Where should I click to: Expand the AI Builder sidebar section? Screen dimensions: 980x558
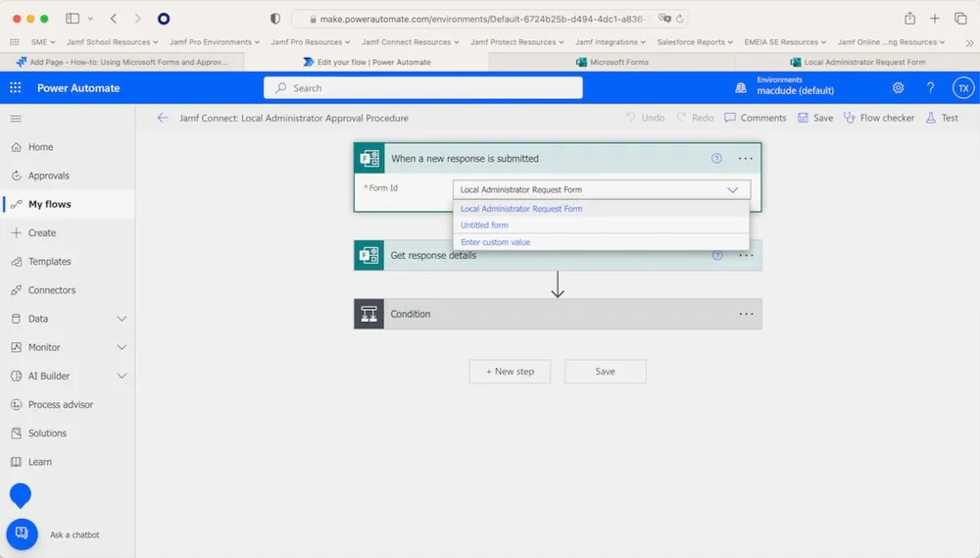click(122, 376)
